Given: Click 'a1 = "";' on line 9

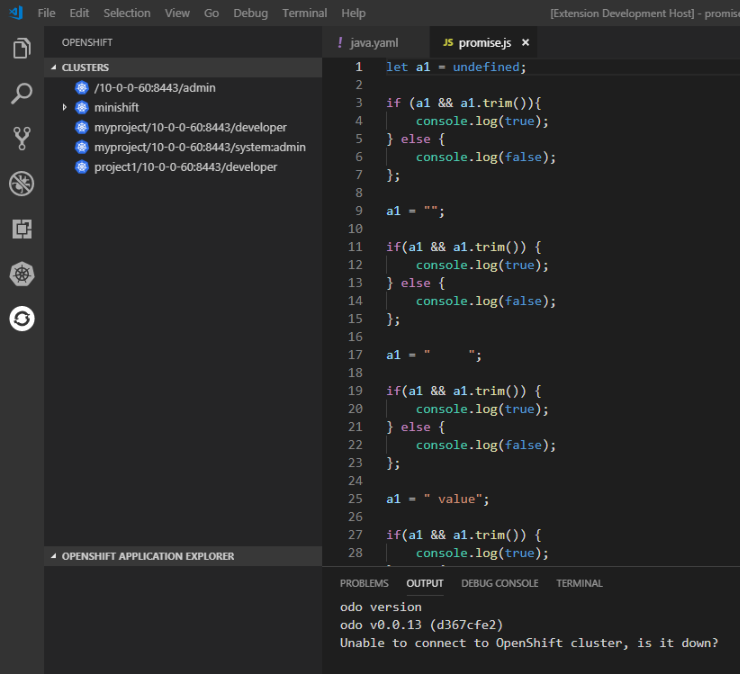Looking at the screenshot, I should 415,211.
